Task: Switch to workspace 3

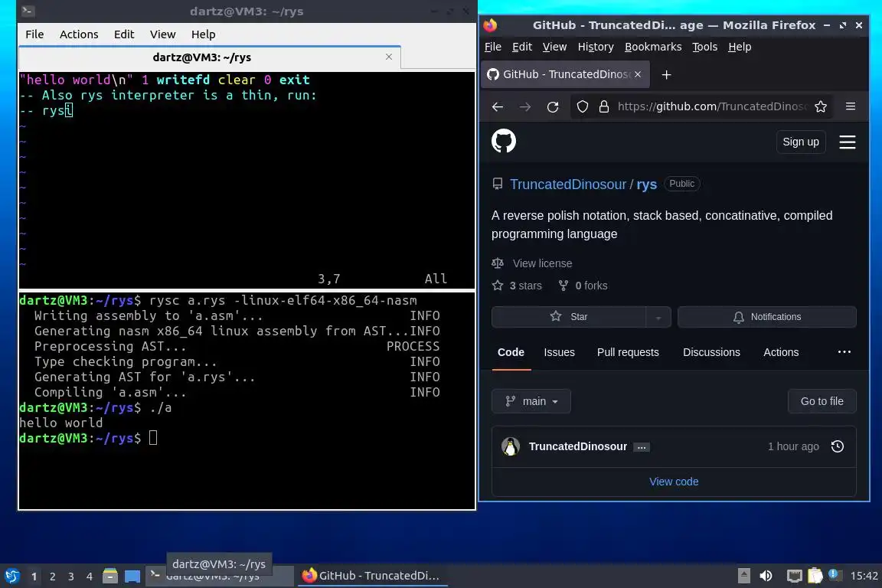Action: pyautogui.click(x=71, y=577)
